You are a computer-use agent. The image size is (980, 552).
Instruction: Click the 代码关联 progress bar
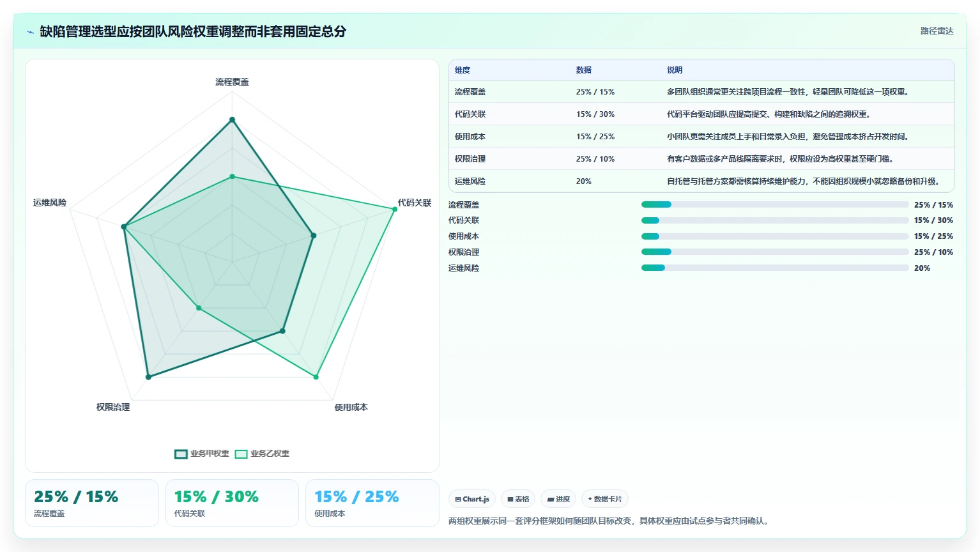(x=775, y=220)
